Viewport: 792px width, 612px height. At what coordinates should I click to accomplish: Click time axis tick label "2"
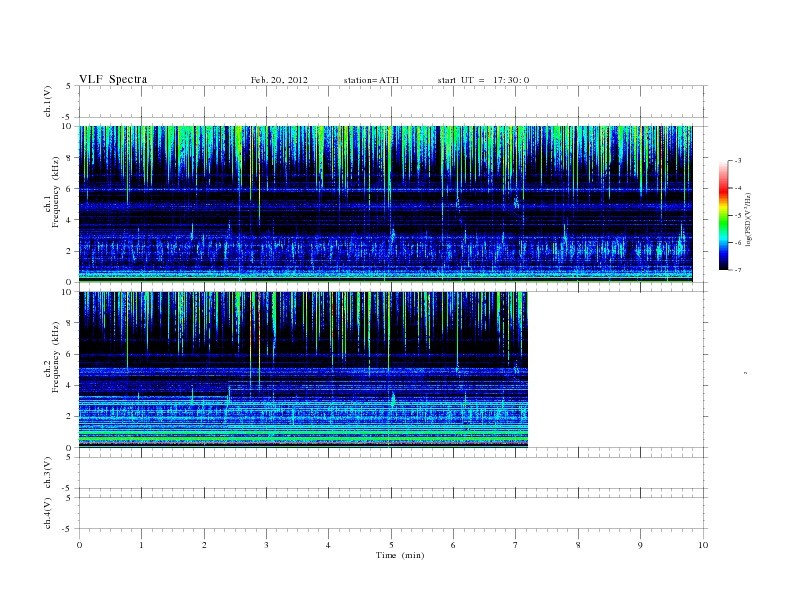[x=204, y=545]
